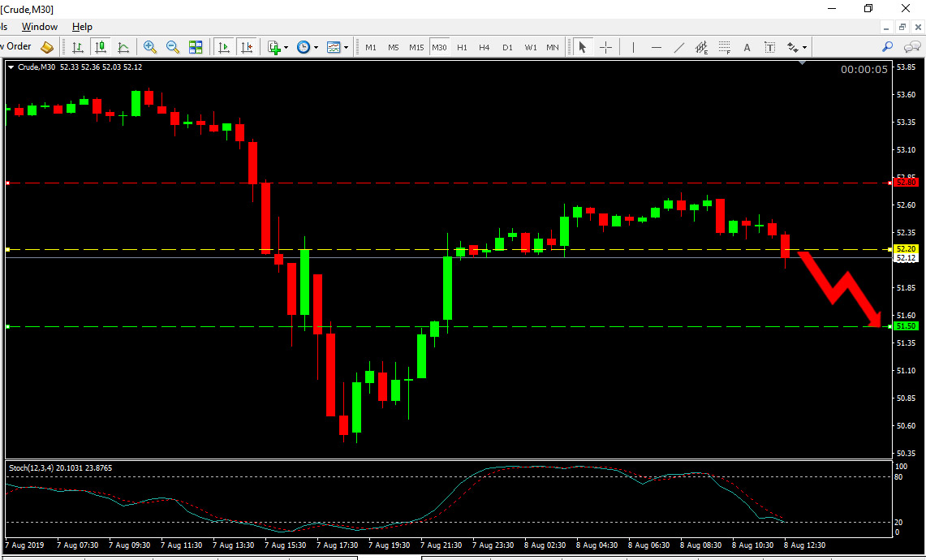Click the green 51.50 price level label
Image resolution: width=926 pixels, height=560 pixels.
coord(907,326)
